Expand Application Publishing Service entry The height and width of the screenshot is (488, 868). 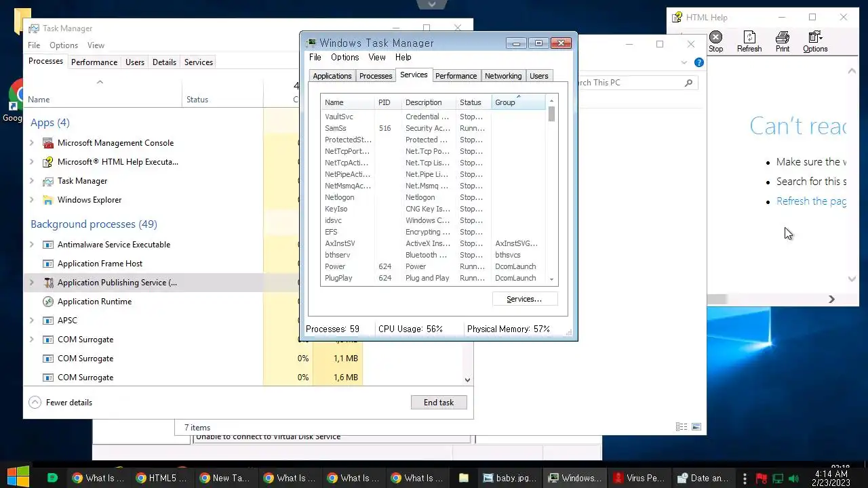click(x=32, y=283)
